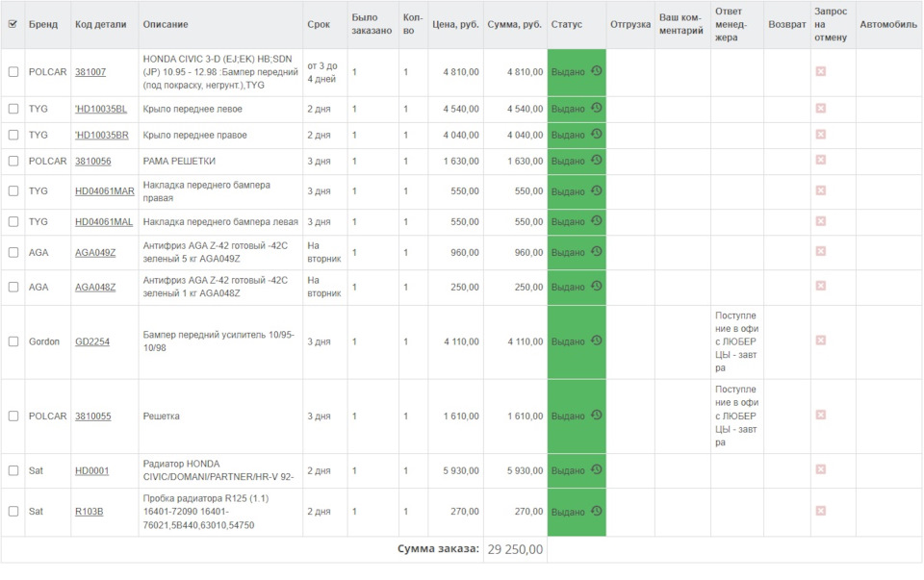Click cancel request icon for HD10035BL row
Screen dimensions: 924x580
pyautogui.click(x=820, y=109)
